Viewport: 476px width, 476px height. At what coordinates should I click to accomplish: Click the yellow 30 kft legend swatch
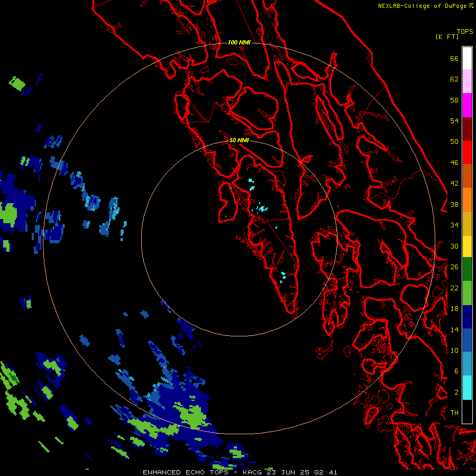tap(467, 246)
